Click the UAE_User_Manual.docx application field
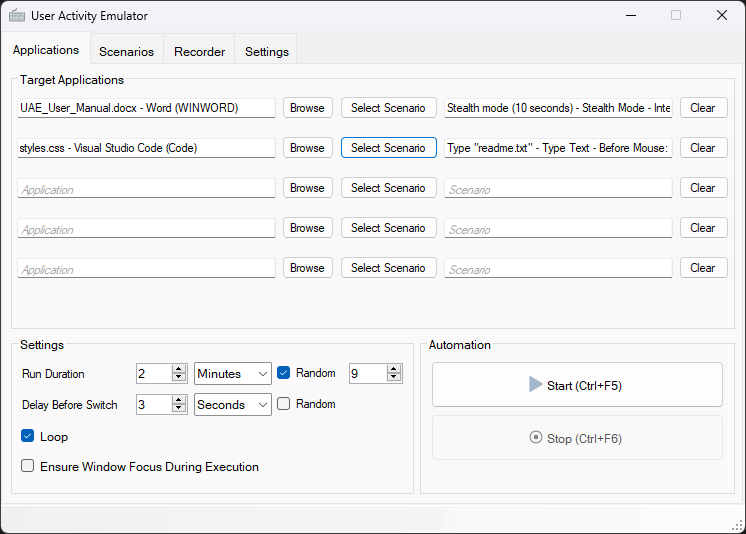 [x=146, y=108]
